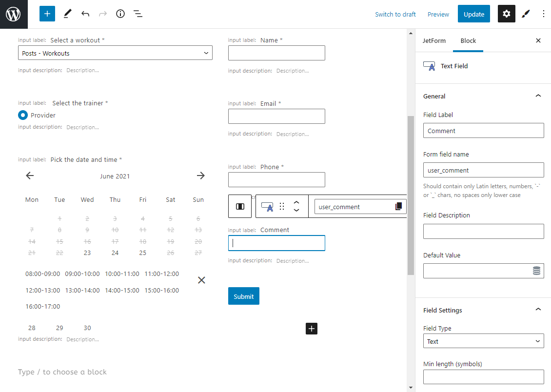This screenshot has height=392, width=551.
Task: Click the redo arrow
Action: coord(102,14)
